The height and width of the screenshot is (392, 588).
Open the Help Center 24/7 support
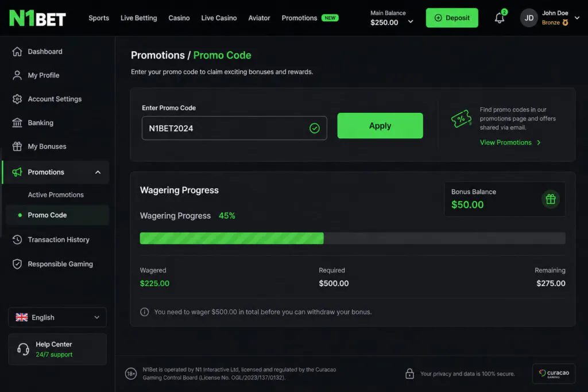pos(57,350)
